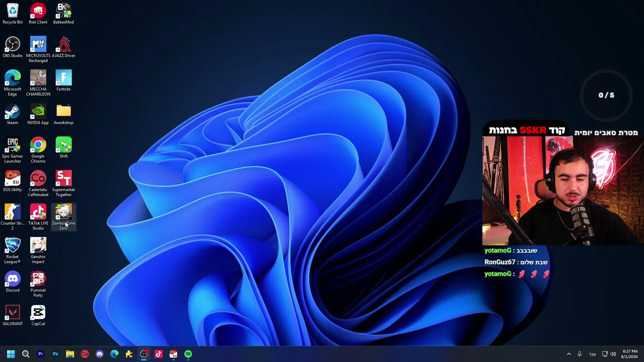Open network settings from the tray
Screen dimensions: 644x362
point(605,354)
